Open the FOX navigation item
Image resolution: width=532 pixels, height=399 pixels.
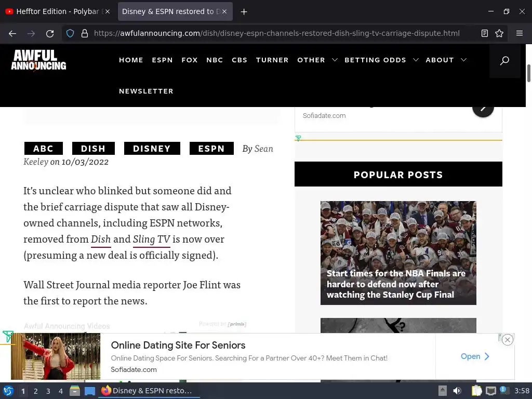tap(189, 60)
